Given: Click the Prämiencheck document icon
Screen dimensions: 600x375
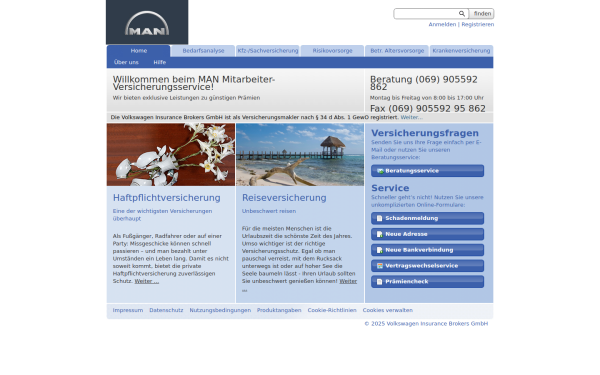Looking at the screenshot, I should pyautogui.click(x=380, y=282).
